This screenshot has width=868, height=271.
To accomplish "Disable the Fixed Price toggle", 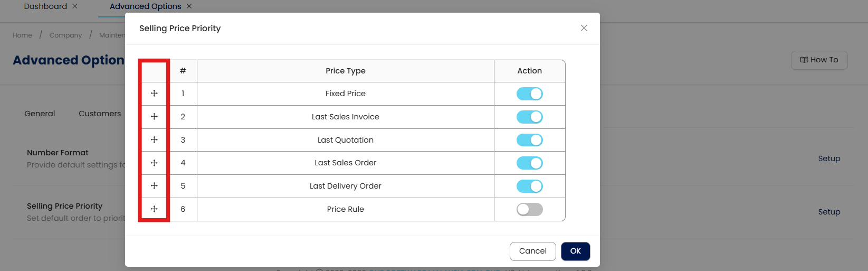I will click(x=529, y=94).
